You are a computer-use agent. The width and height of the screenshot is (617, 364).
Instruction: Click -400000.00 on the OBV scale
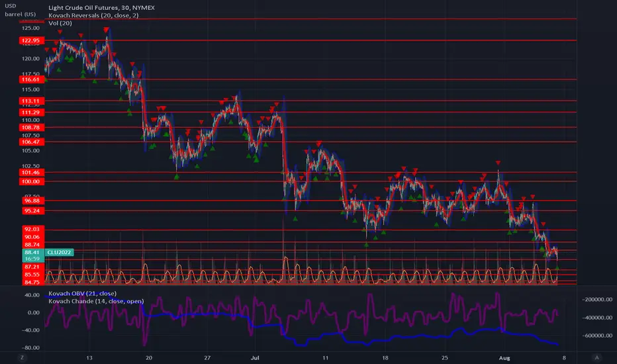coord(597,318)
